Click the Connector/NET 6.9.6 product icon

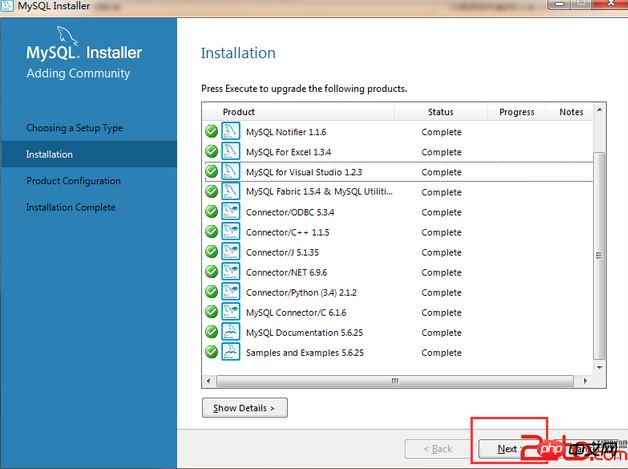[x=231, y=272]
